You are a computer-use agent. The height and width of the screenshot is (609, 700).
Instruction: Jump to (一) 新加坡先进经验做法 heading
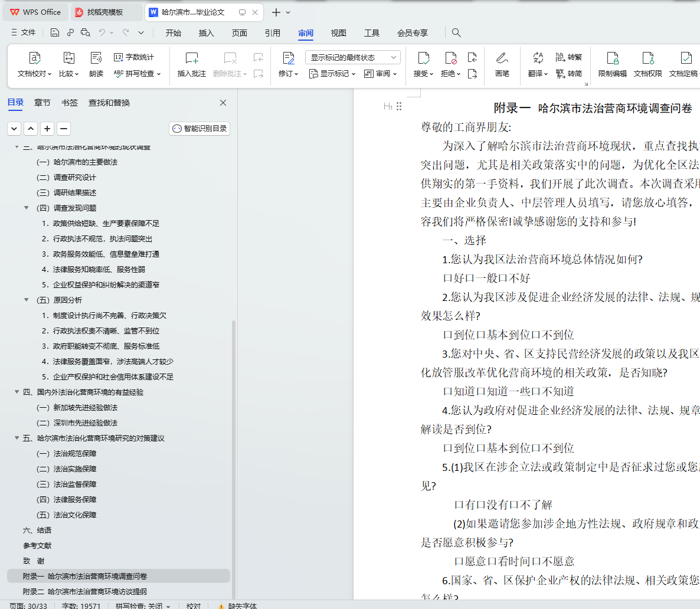coord(77,408)
